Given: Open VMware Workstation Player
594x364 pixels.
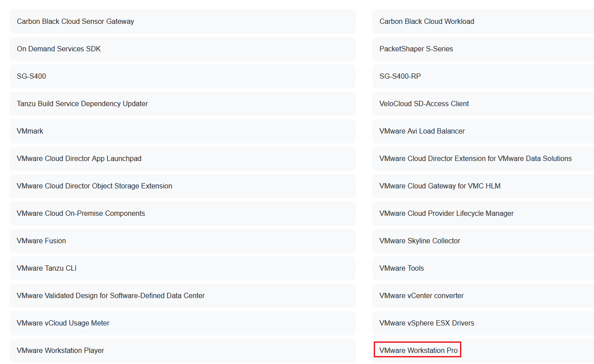Looking at the screenshot, I should coord(183,351).
